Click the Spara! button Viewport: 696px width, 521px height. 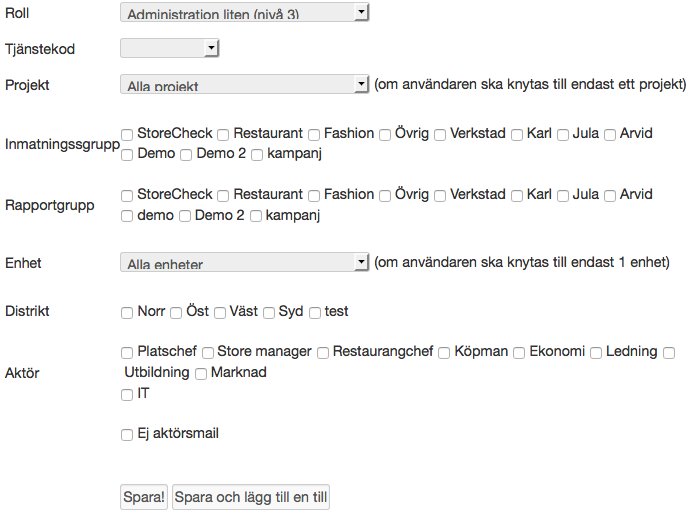point(144,497)
